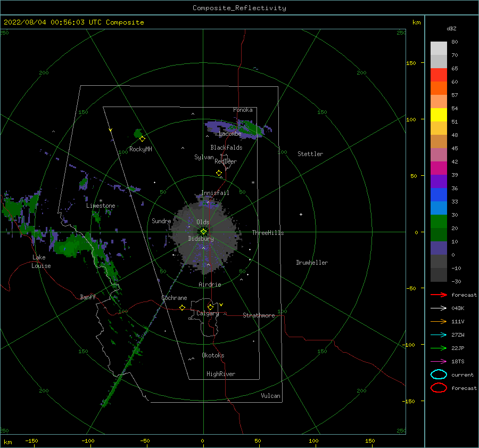Image resolution: width=479 pixels, height=448 pixels.
Task: Click the orange 111V arrow in legend
Action: pyautogui.click(x=439, y=321)
